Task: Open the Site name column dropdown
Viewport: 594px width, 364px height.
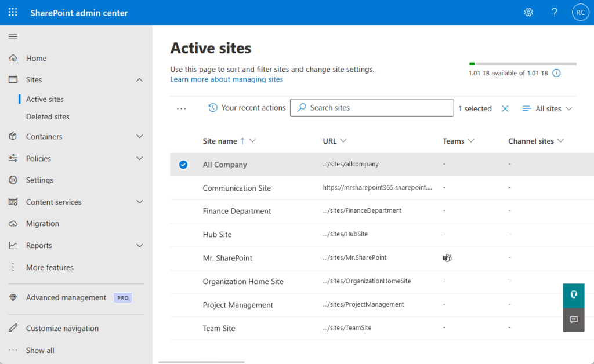Action: pos(252,141)
